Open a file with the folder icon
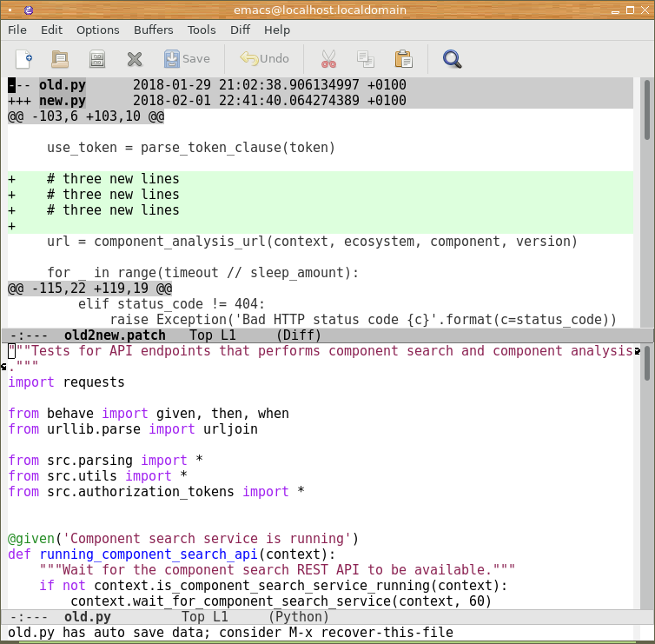655x644 pixels. coord(60,59)
